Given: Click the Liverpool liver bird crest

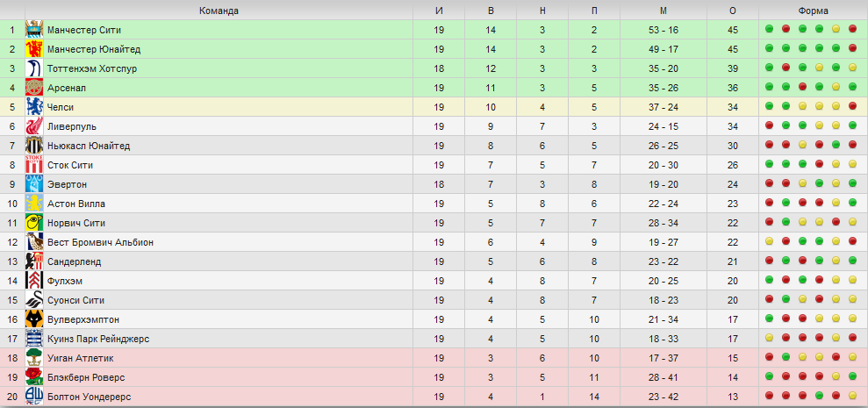Looking at the screenshot, I should [x=34, y=126].
